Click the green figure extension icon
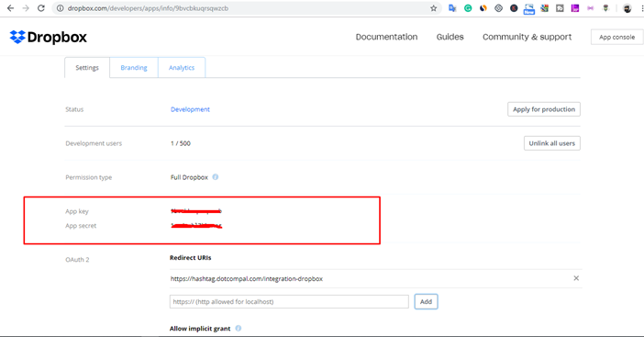Viewport: 644px width, 337px height. [605, 8]
